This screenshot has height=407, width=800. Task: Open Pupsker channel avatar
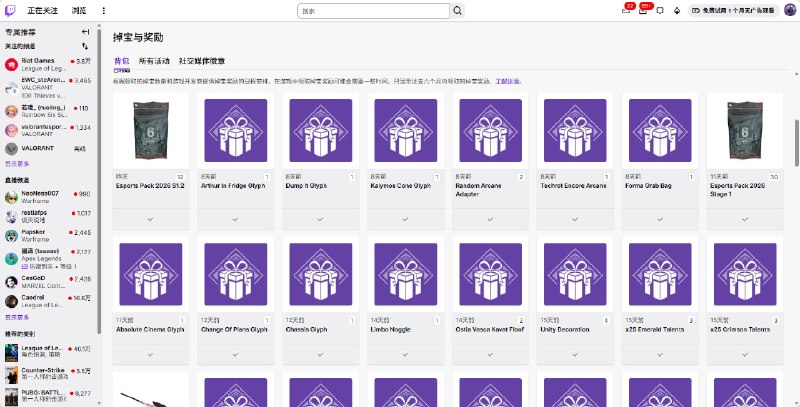[11, 236]
